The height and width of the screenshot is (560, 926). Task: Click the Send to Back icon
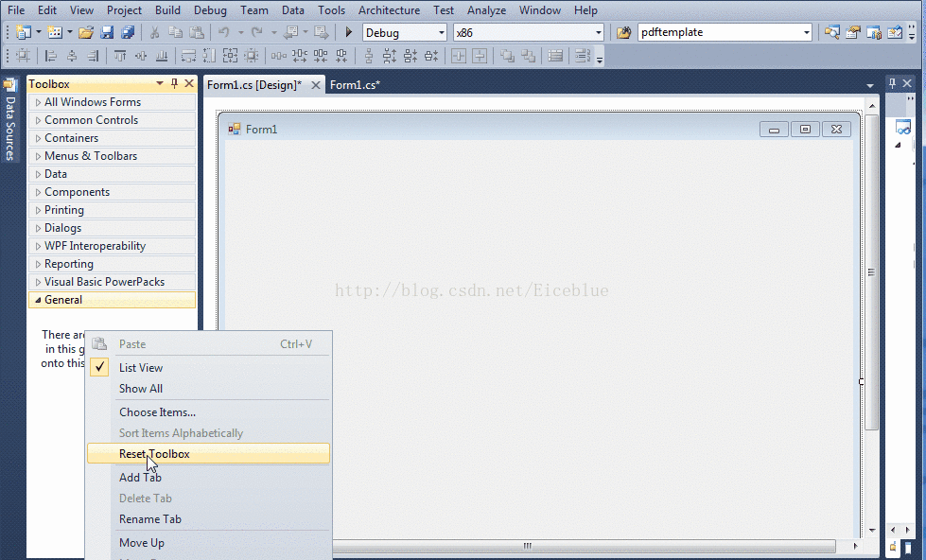coord(529,56)
